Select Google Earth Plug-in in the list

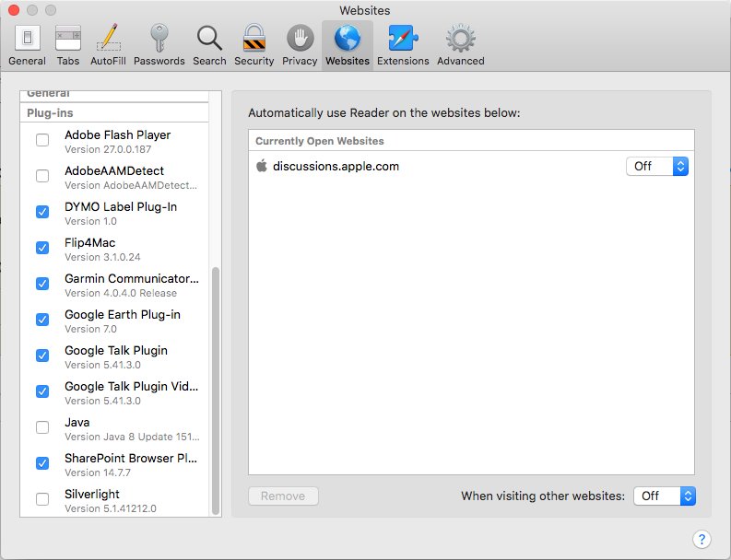(x=123, y=315)
